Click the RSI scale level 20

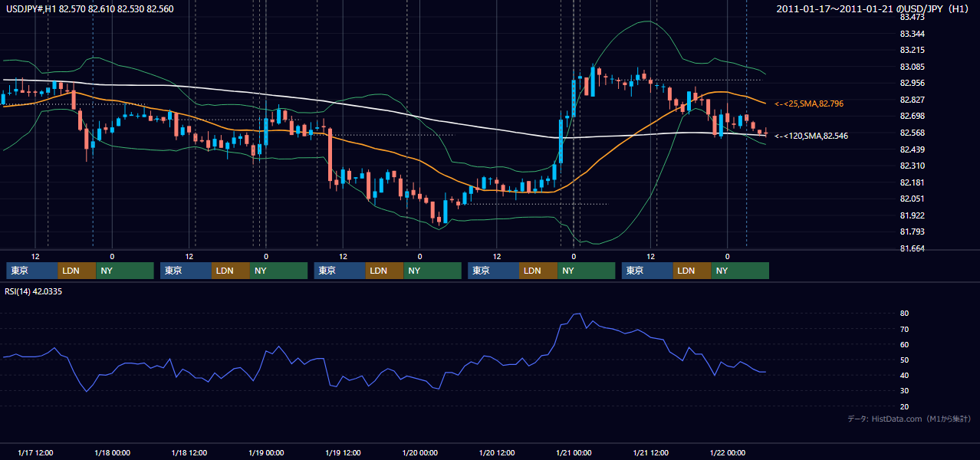click(x=905, y=406)
